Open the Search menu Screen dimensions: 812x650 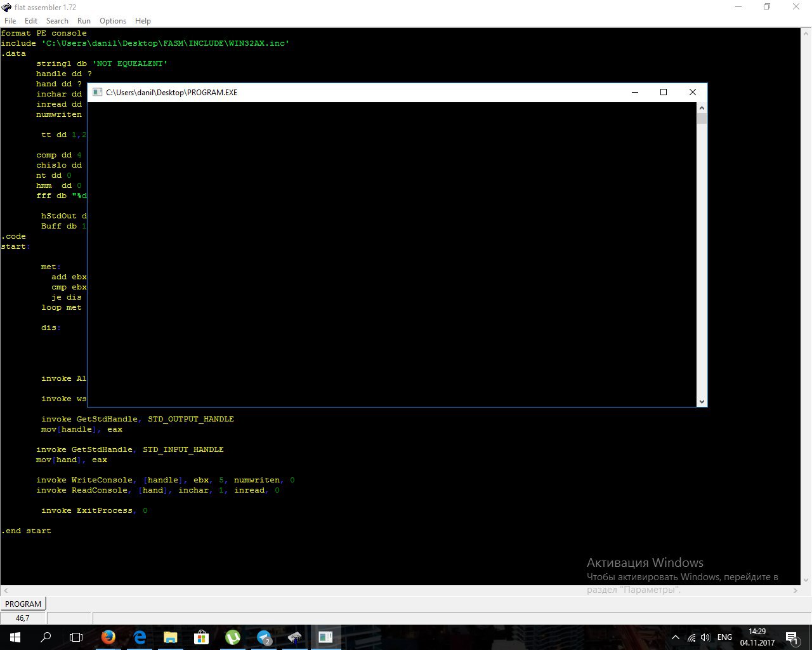57,21
